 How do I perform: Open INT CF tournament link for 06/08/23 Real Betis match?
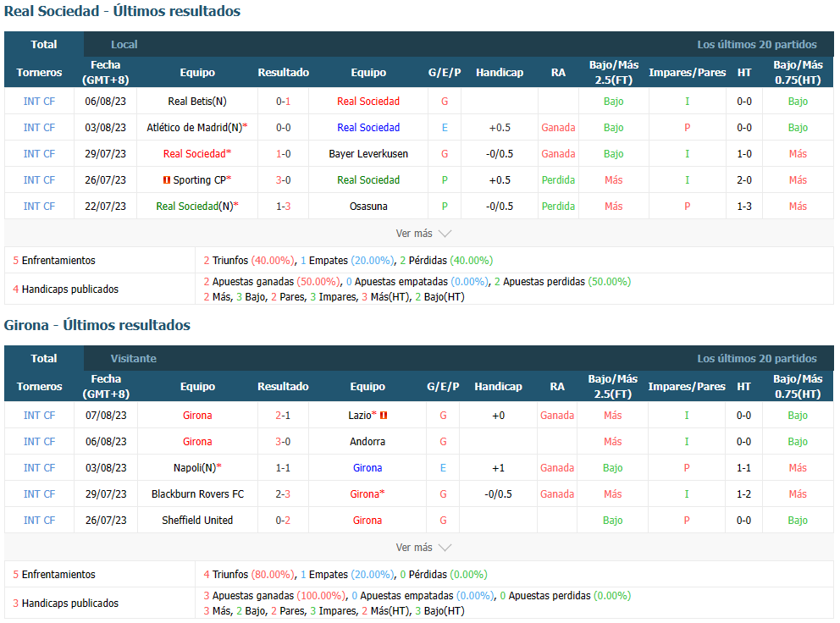tap(39, 102)
